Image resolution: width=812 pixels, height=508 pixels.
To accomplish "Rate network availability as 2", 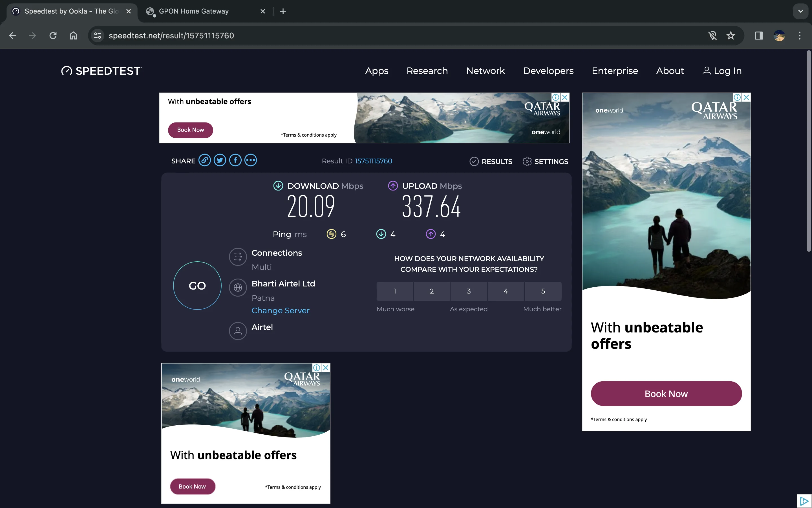I will (x=432, y=291).
